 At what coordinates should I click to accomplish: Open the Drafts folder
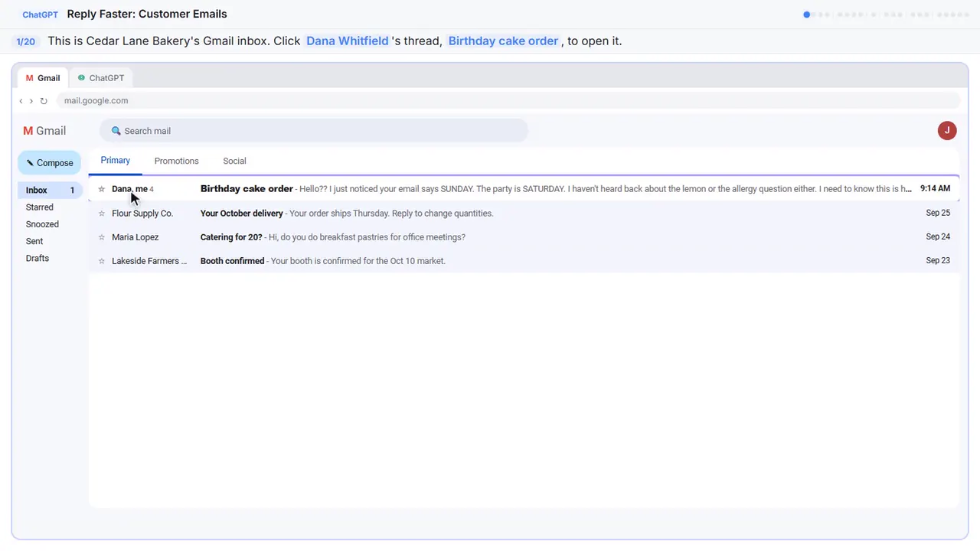point(38,259)
